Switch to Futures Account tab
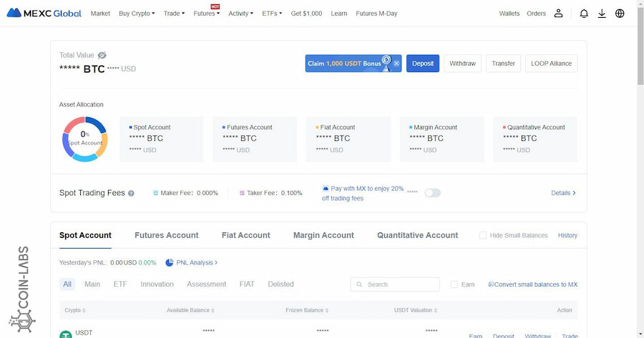644x338 pixels. coord(166,235)
